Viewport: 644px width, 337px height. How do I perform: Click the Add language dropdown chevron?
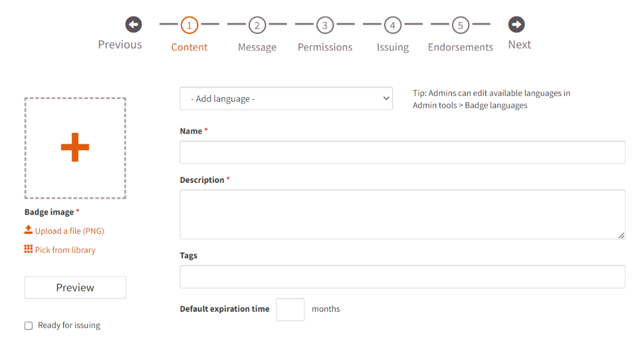pos(386,98)
